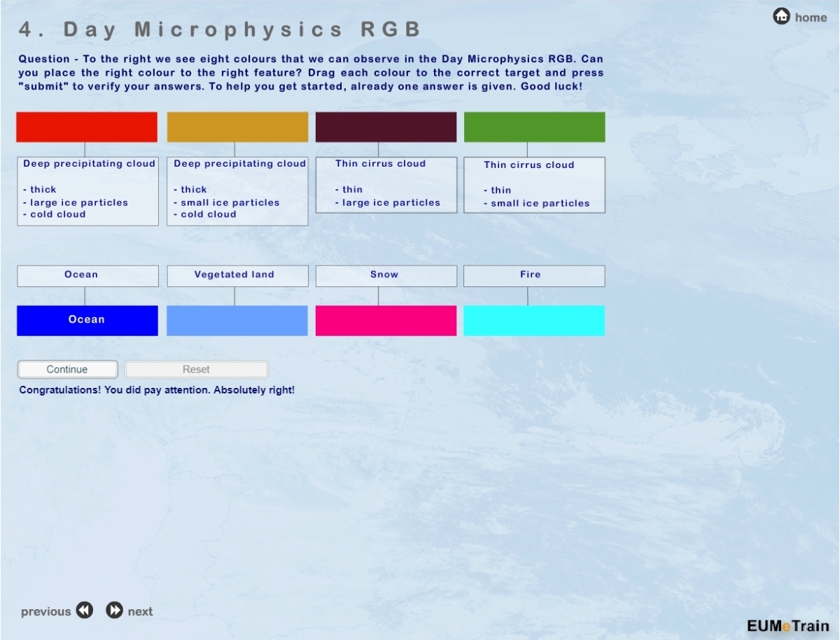Go back with the previous arrow icon
The image size is (840, 640).
pos(85,611)
